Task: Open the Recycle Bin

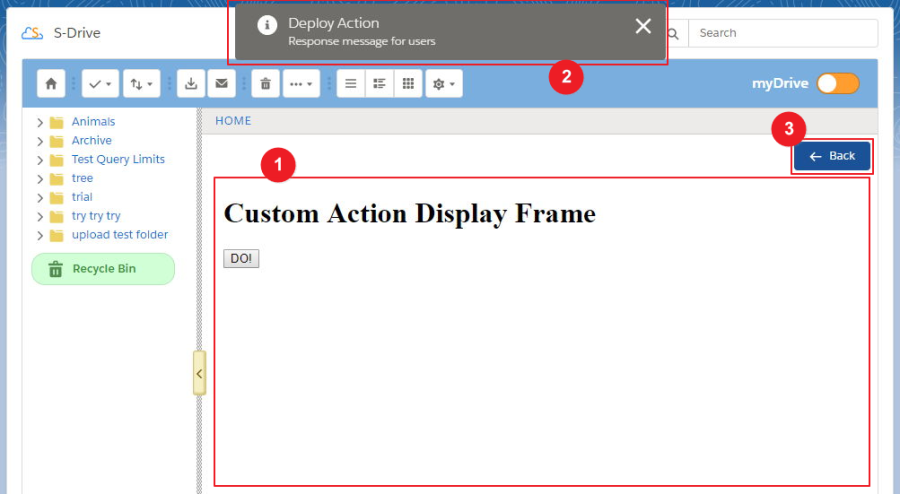Action: [103, 269]
